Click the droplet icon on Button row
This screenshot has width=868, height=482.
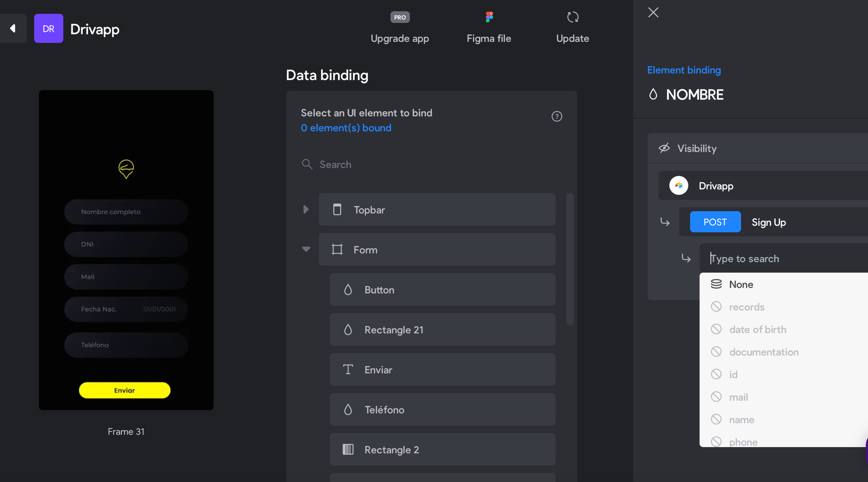point(348,290)
